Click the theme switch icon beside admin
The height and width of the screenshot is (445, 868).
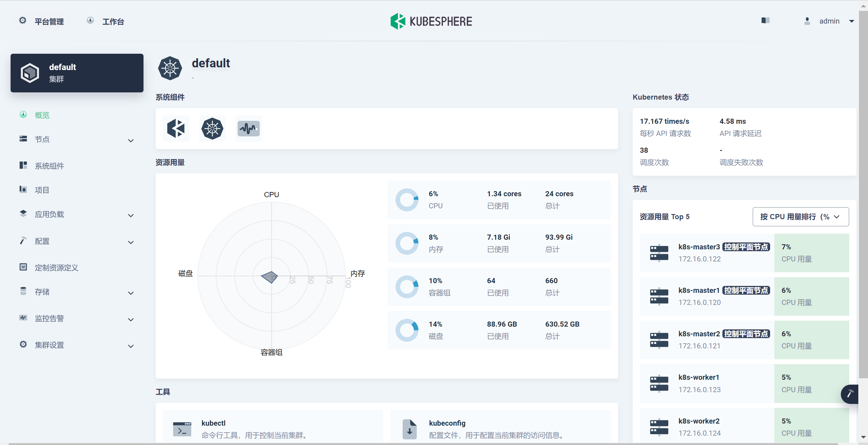pyautogui.click(x=765, y=21)
